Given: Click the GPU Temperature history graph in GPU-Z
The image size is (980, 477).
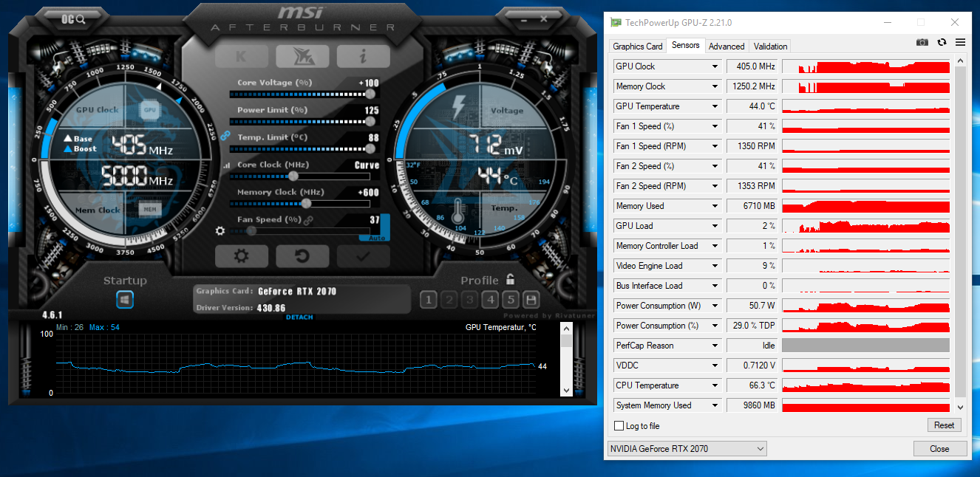Looking at the screenshot, I should click(865, 106).
